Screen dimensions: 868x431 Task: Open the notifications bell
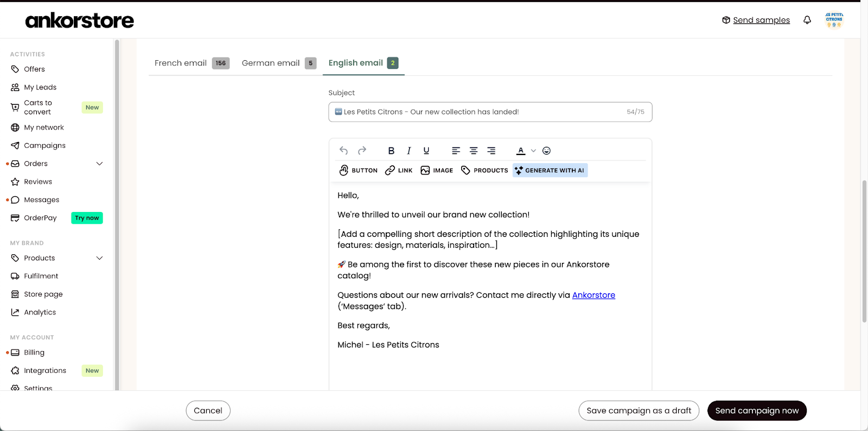coord(807,20)
